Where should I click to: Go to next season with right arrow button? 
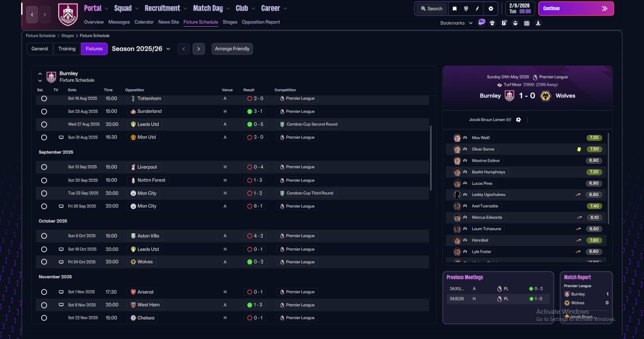pyautogui.click(x=199, y=49)
